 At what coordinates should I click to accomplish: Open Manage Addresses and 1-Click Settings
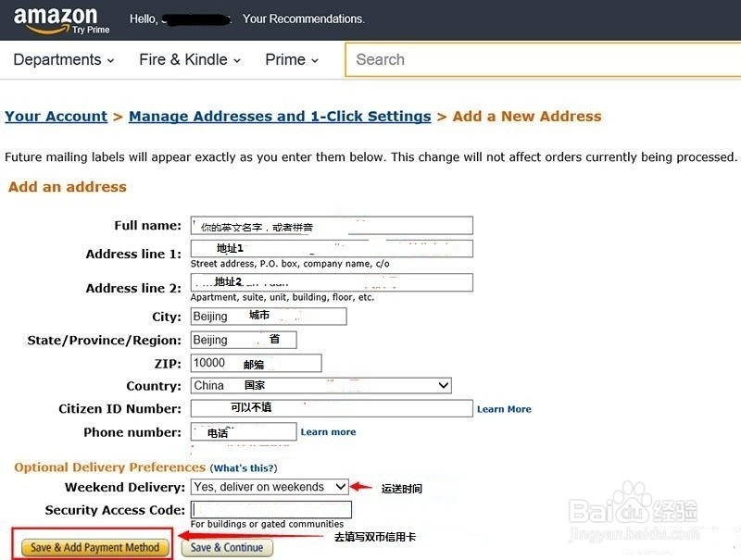[x=280, y=116]
